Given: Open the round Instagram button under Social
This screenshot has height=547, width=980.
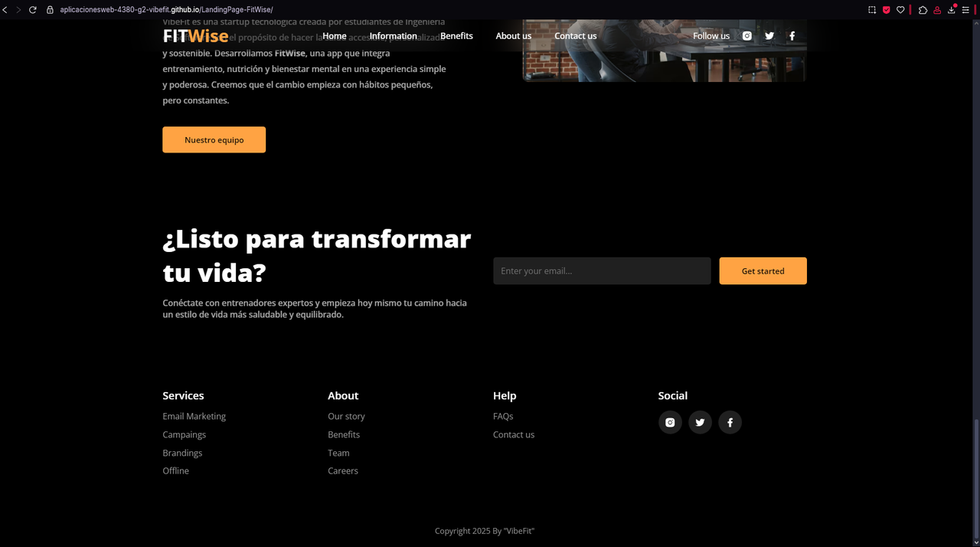Looking at the screenshot, I should coord(670,422).
